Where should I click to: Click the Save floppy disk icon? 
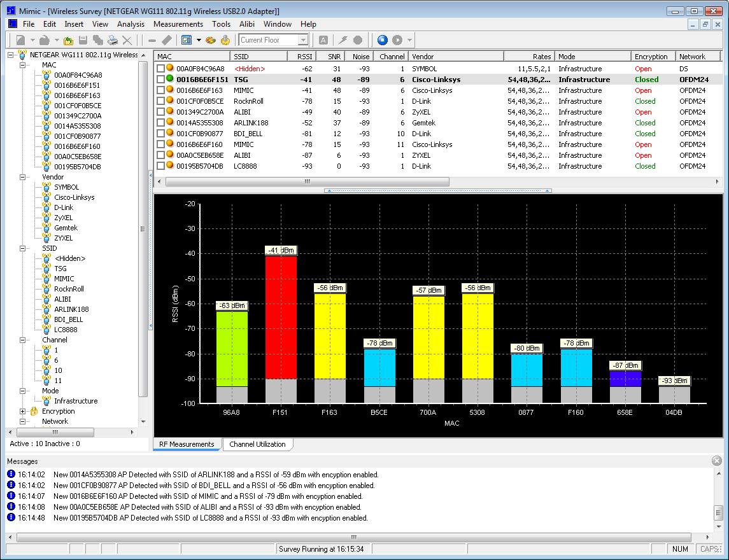click(x=83, y=40)
